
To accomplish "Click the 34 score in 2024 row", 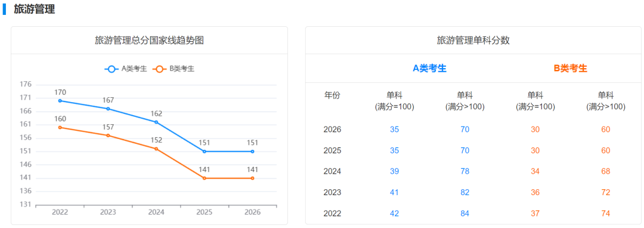I will [535, 171].
